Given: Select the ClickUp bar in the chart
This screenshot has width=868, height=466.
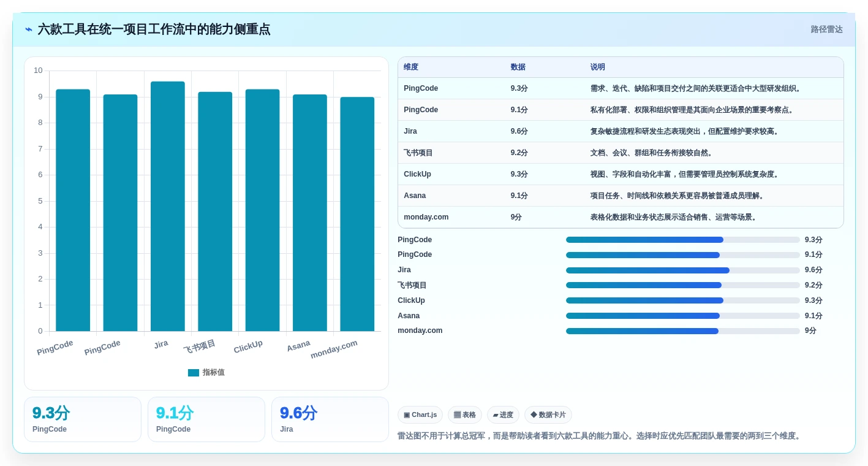Looking at the screenshot, I should (x=263, y=210).
